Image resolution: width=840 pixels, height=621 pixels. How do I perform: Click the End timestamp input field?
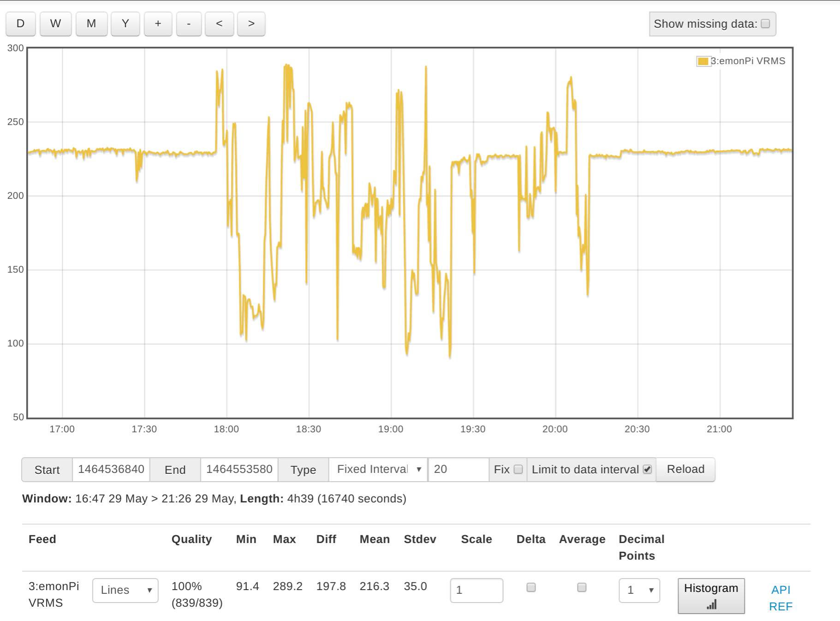click(239, 470)
